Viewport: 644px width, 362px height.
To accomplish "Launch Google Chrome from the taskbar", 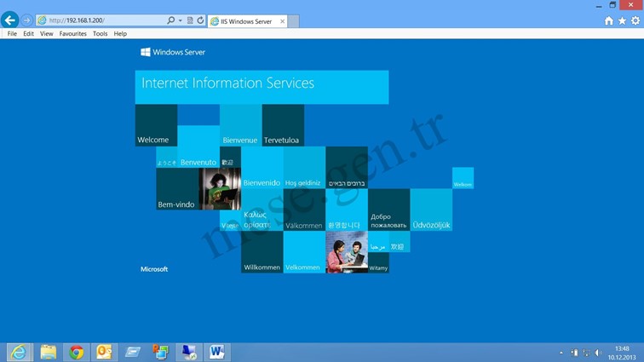I will (76, 352).
